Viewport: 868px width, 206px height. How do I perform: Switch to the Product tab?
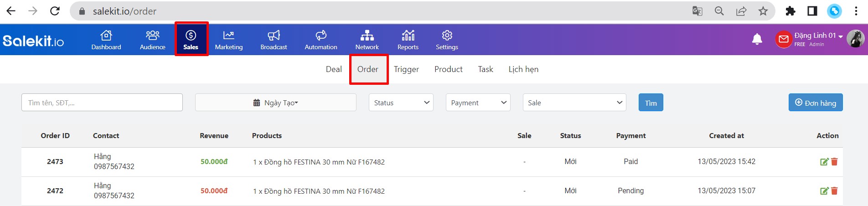pos(449,69)
